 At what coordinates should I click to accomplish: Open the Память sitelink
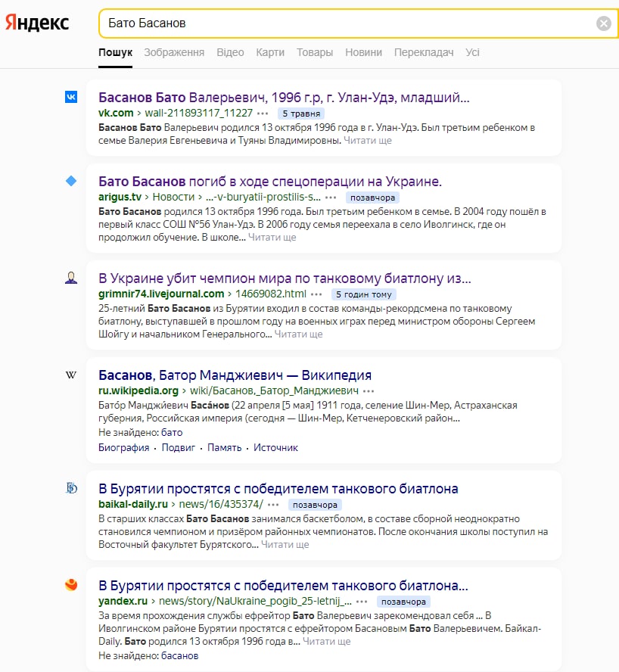point(225,448)
